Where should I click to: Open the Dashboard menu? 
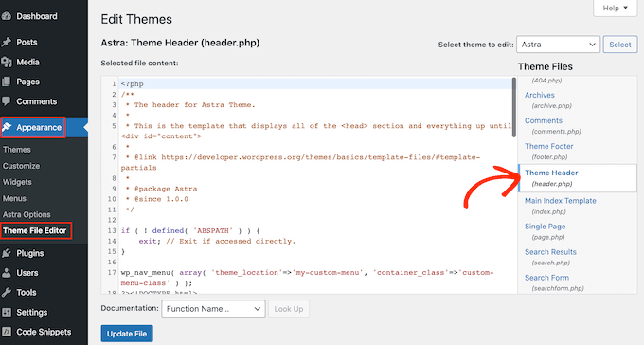(37, 16)
